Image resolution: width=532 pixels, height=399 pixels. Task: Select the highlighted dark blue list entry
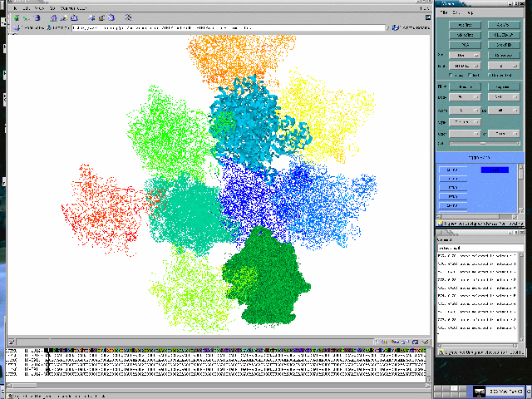click(x=495, y=170)
